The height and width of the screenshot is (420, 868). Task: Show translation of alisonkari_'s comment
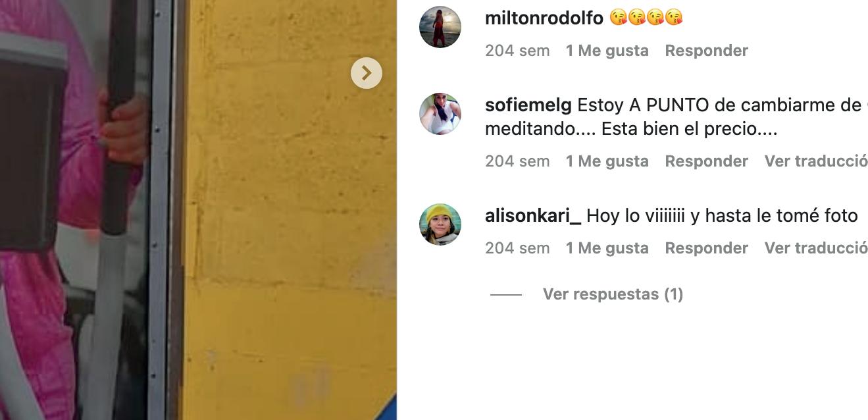pyautogui.click(x=816, y=248)
